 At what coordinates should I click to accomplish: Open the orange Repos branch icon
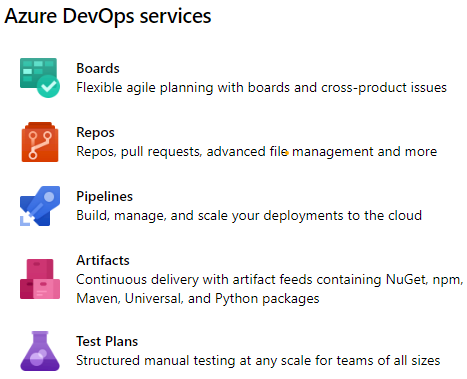point(40,142)
